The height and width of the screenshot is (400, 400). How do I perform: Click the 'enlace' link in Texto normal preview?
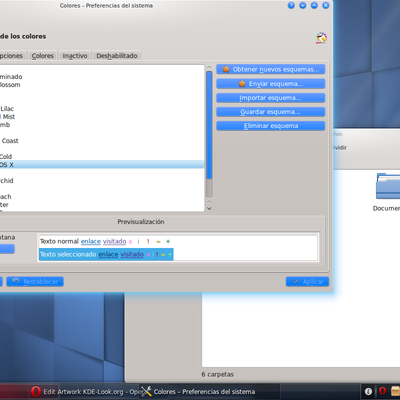coord(91,241)
